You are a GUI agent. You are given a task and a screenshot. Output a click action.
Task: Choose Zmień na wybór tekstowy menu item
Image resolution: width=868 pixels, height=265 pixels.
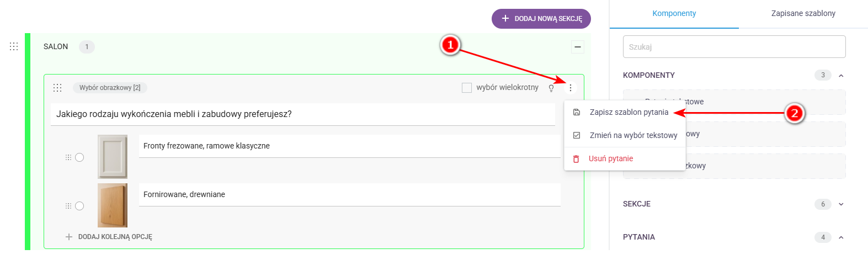[x=633, y=135]
